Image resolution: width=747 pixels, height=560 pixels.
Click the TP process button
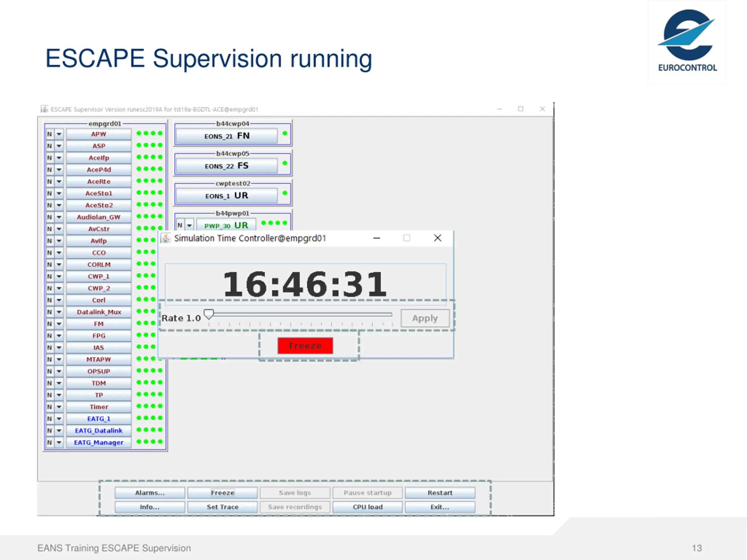[x=99, y=395]
